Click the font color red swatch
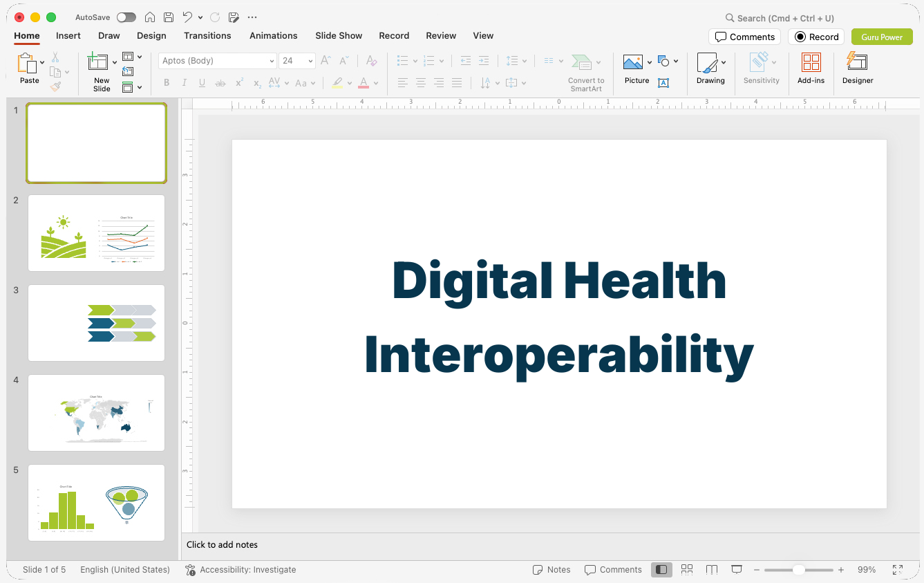924x583 pixels. pos(364,83)
